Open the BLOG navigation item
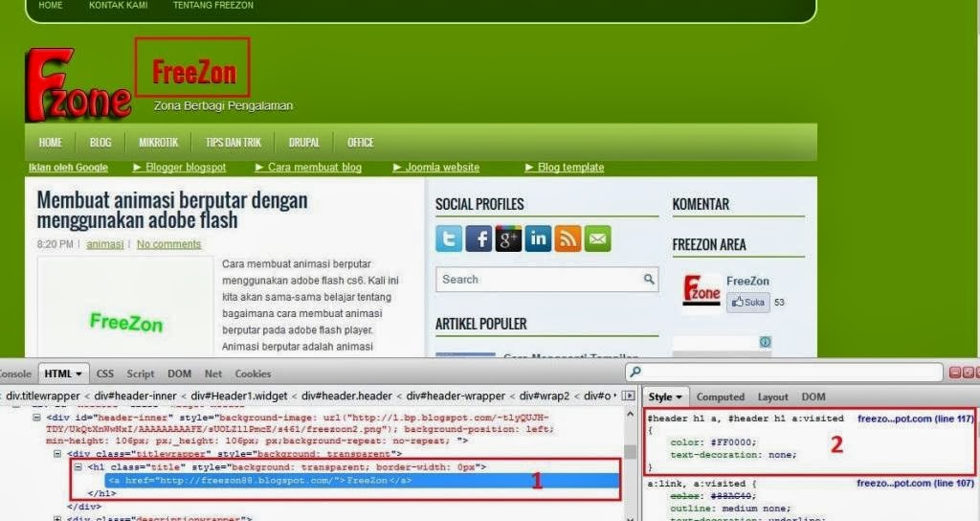The image size is (980, 521). tap(100, 143)
